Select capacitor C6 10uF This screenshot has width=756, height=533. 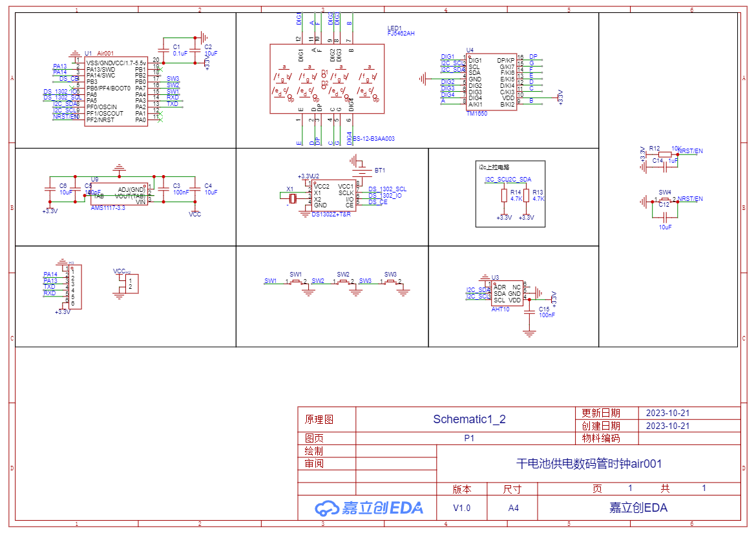click(x=50, y=189)
